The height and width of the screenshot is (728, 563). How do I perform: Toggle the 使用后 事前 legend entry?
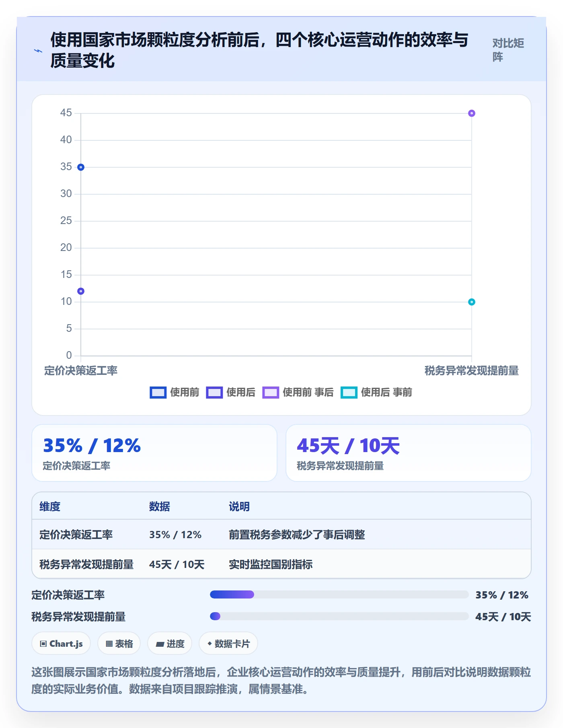point(376,393)
